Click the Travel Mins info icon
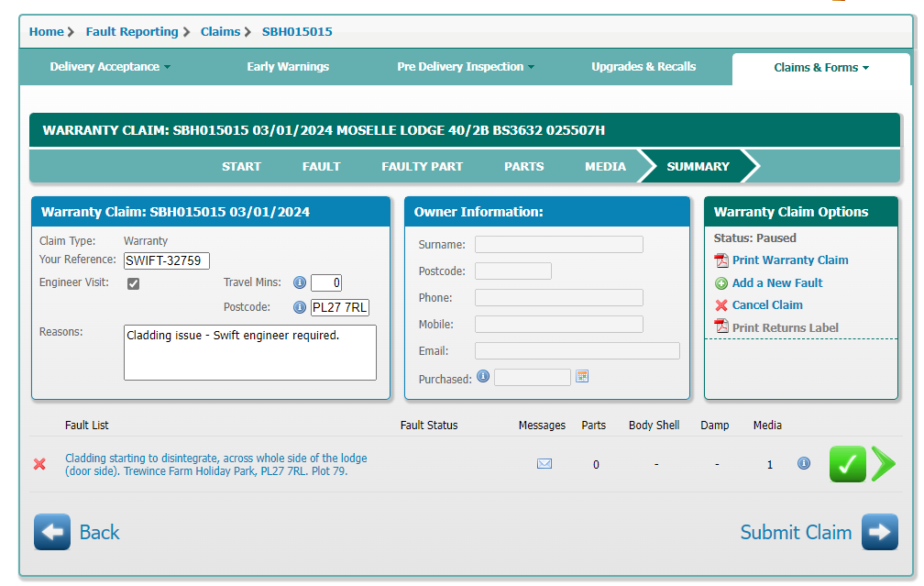Image resolution: width=924 pixels, height=586 pixels. [299, 282]
